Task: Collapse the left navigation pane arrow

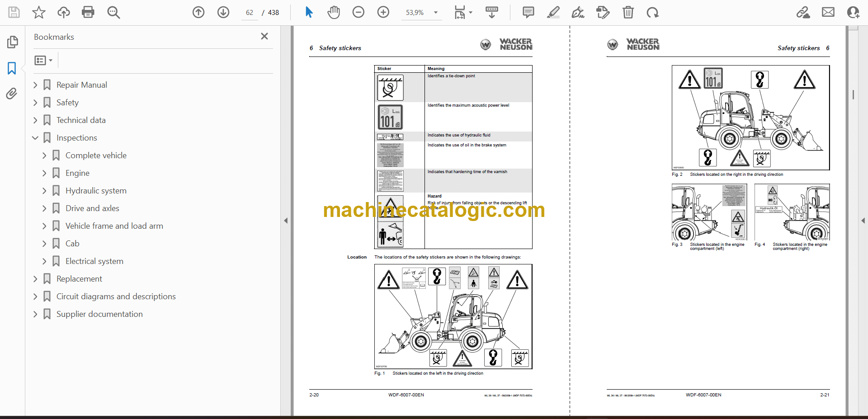Action: click(286, 221)
